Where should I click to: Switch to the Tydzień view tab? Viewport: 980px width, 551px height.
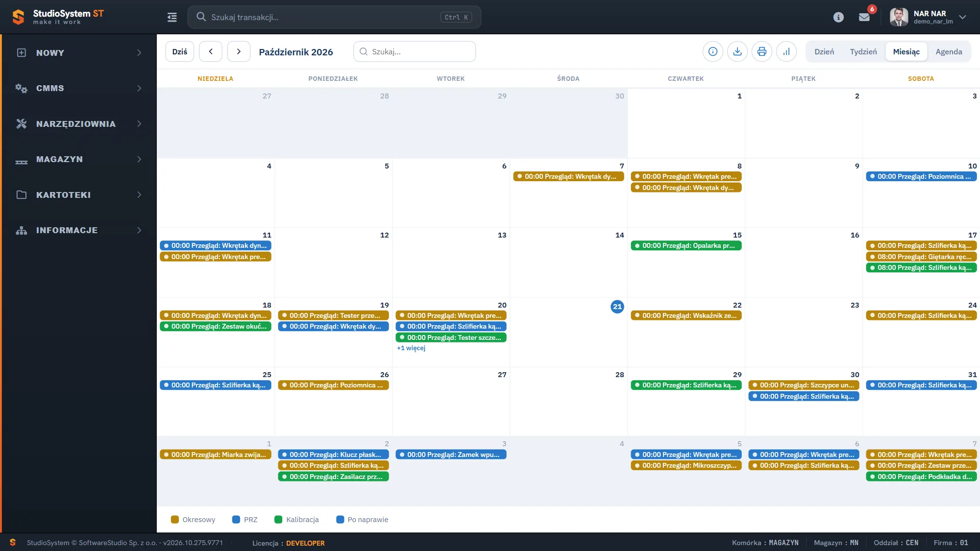[x=863, y=51]
